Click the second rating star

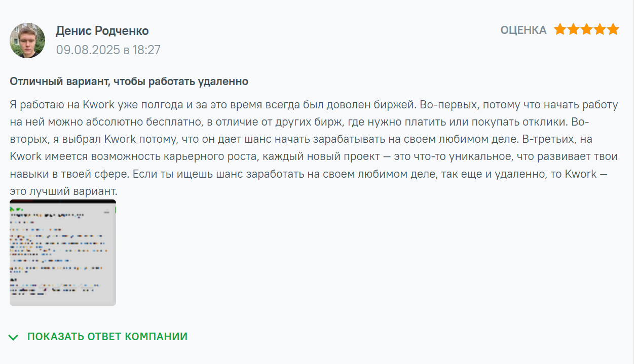pyautogui.click(x=573, y=29)
